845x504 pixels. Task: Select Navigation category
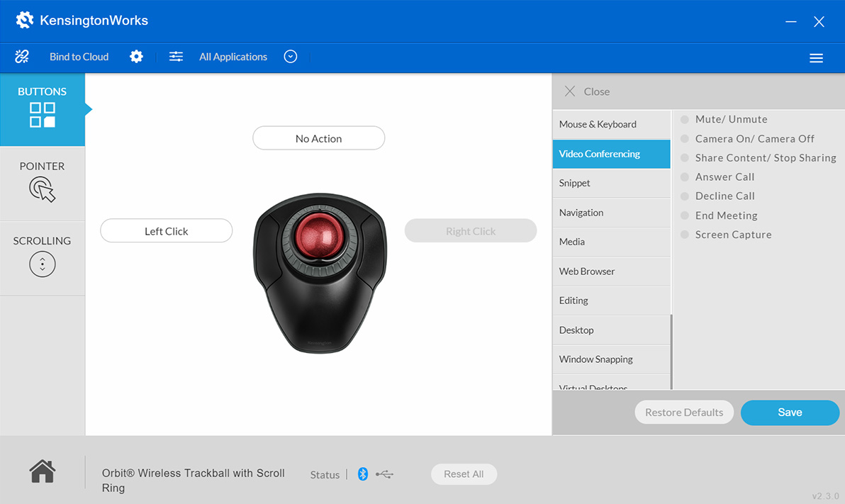click(611, 213)
